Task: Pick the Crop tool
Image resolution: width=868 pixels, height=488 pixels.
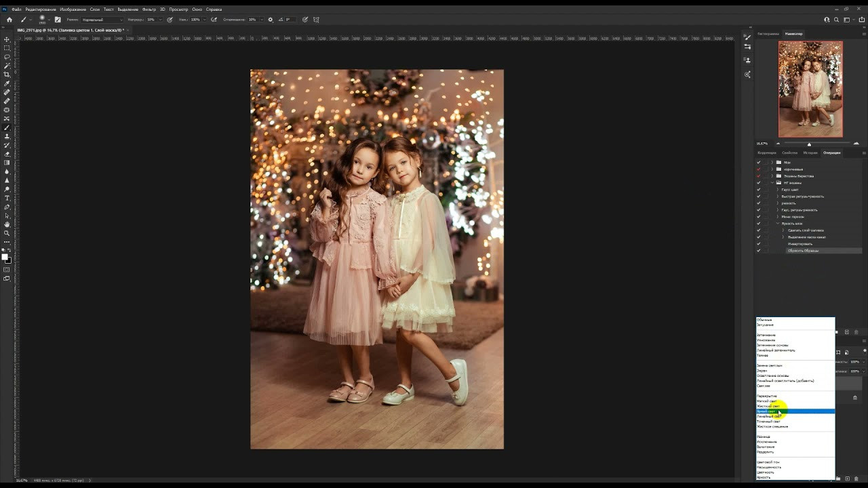Action: pos(7,75)
